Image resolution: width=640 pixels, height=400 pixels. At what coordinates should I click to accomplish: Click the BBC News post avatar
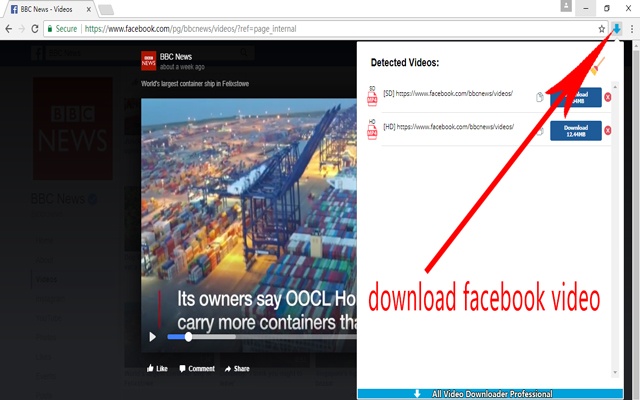[149, 60]
